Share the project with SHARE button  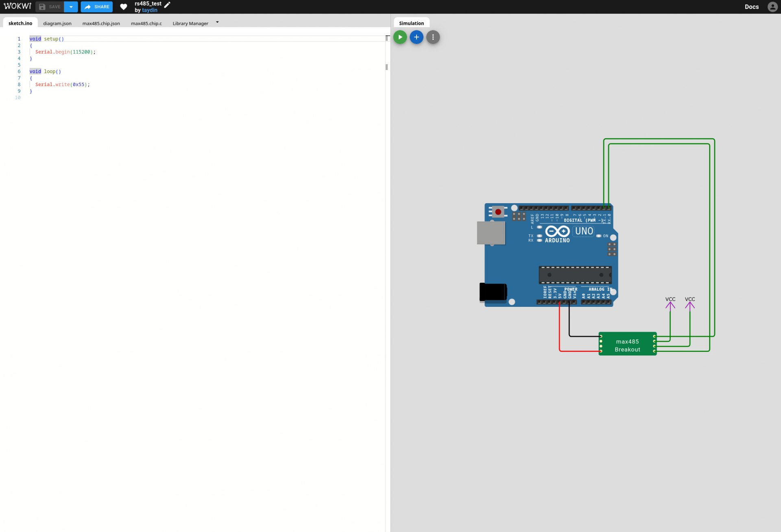[96, 7]
